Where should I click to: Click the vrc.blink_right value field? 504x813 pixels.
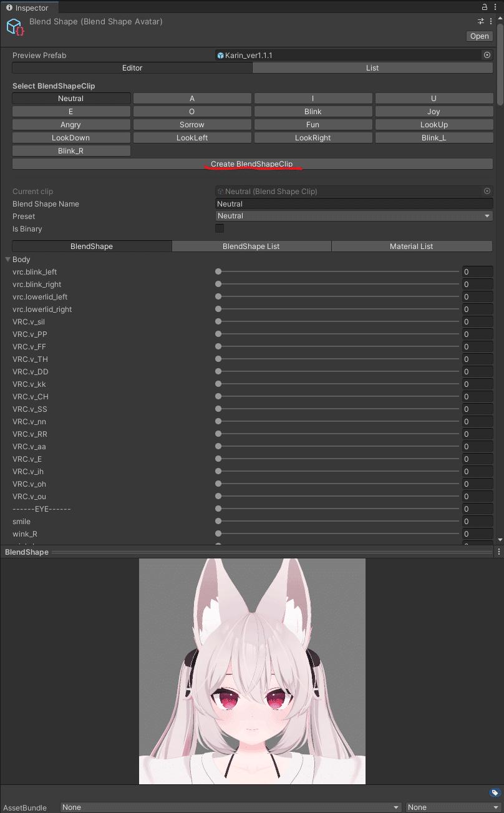pos(477,285)
